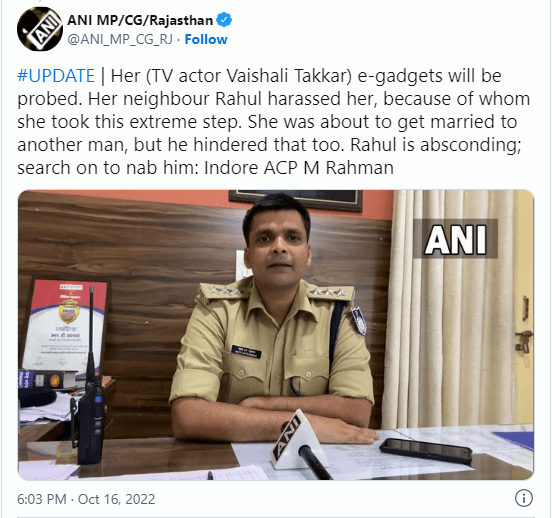Click the ANI MP/CG/Rajasthan display name
552x518 pixels.
[x=140, y=20]
